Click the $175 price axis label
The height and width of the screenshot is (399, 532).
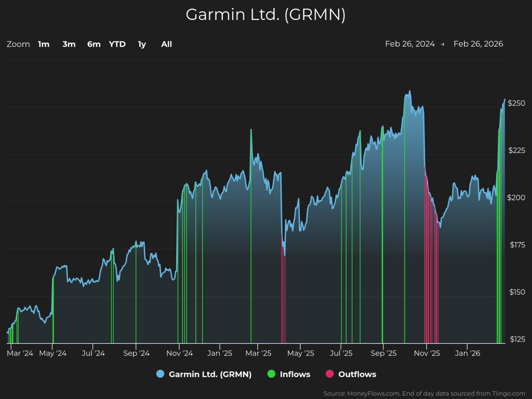(518, 245)
